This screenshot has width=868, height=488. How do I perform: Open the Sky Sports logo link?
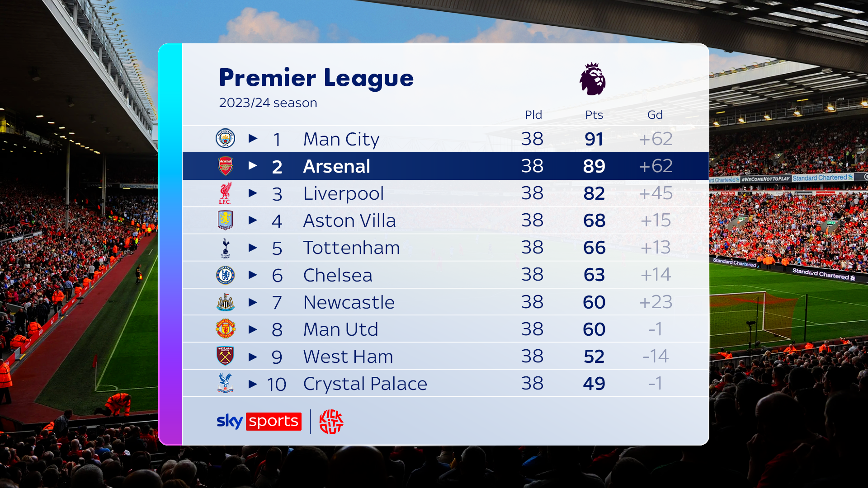coord(259,421)
